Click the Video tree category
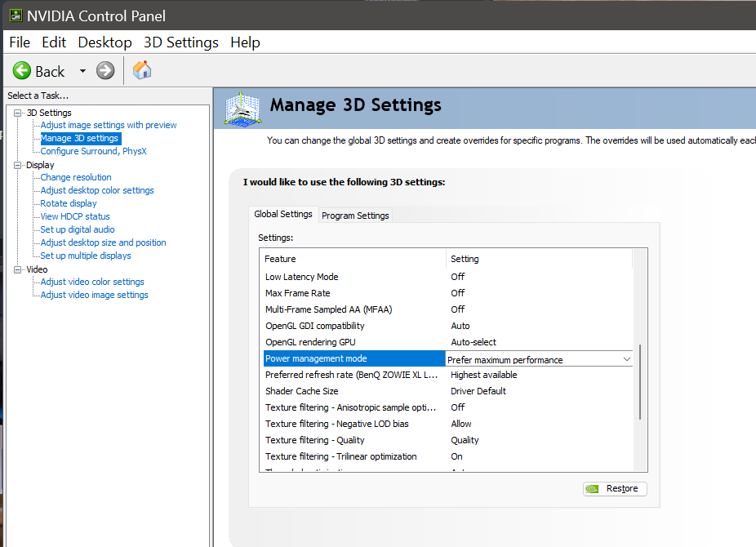The image size is (756, 547). pos(37,269)
